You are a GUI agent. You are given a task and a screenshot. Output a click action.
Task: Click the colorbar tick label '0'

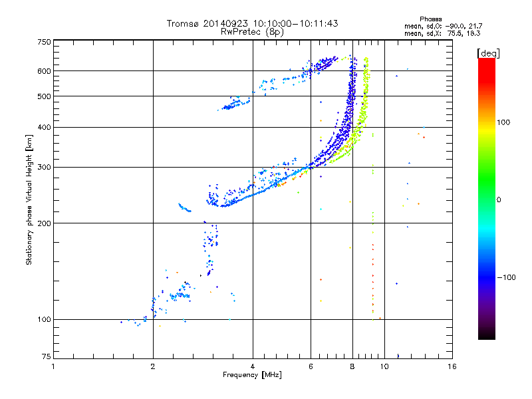499,200
